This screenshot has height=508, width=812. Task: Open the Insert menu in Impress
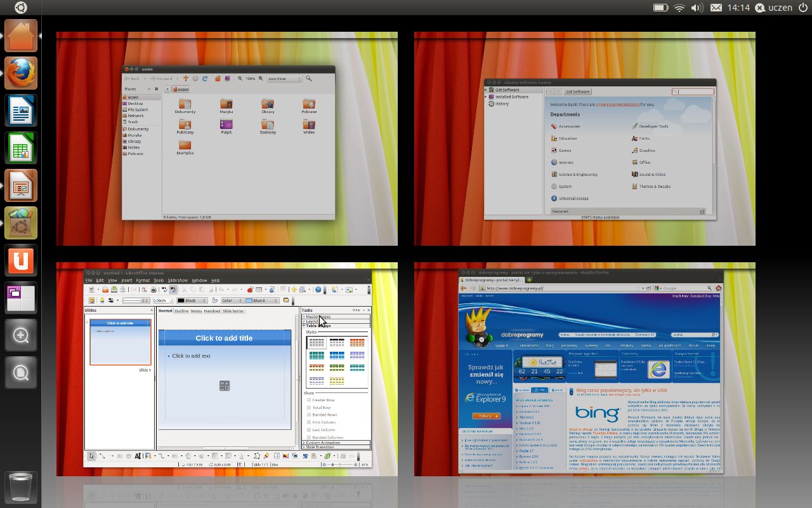tap(127, 280)
